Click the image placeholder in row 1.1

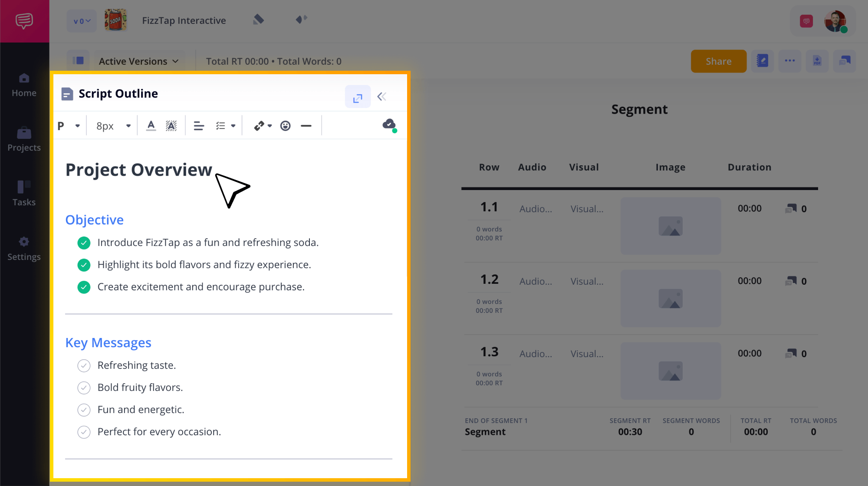click(671, 226)
